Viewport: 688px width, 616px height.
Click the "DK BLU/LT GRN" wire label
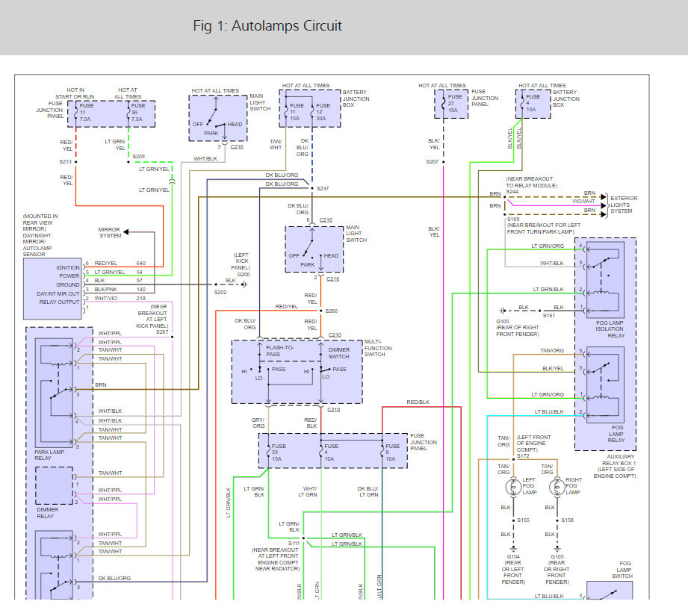point(368,491)
